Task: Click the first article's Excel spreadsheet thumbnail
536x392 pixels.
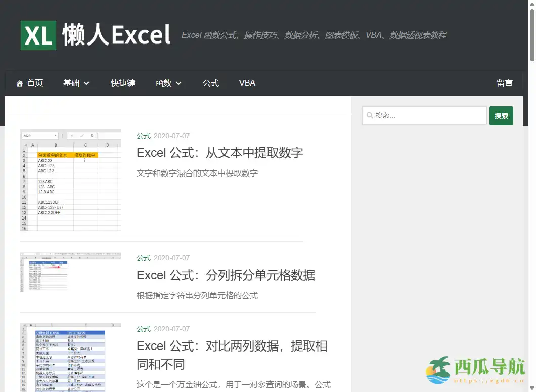Action: coord(70,180)
